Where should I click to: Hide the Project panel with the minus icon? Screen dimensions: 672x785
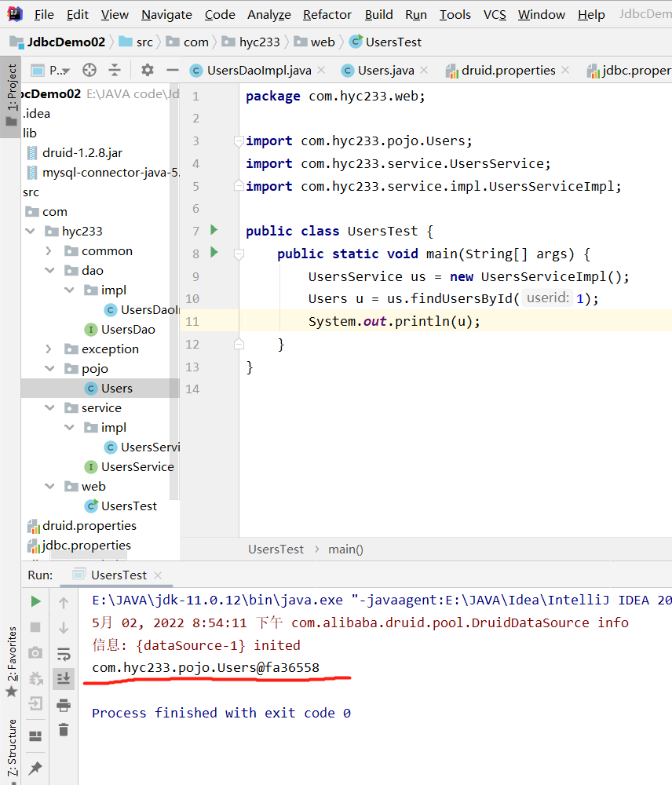[172, 70]
